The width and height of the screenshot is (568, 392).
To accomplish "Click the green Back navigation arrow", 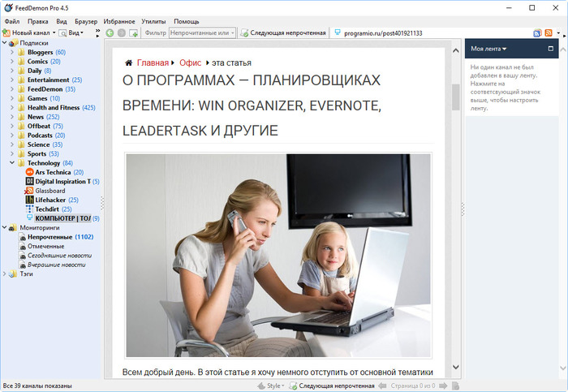I will tap(110, 33).
